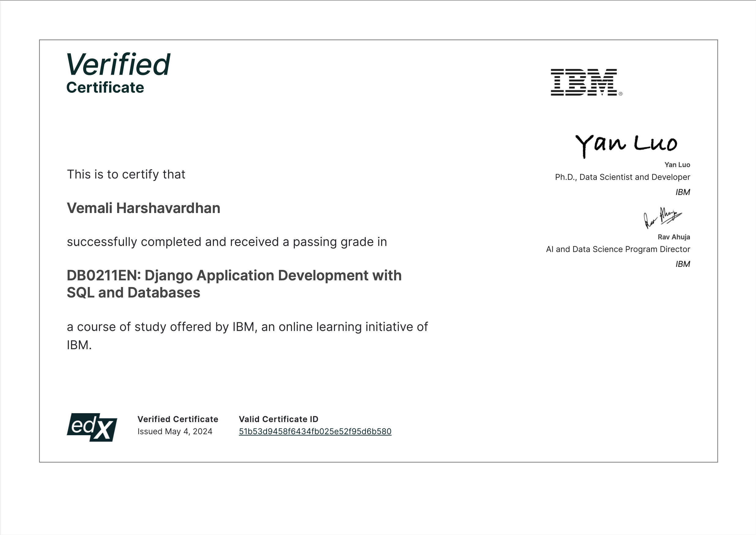Click the Rav Ahuja handwritten signature
The image size is (756, 535).
coord(662,218)
